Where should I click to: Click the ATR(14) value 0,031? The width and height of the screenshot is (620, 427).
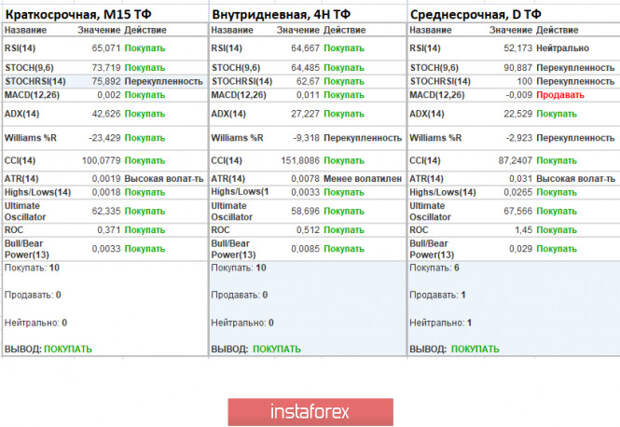coord(521,179)
